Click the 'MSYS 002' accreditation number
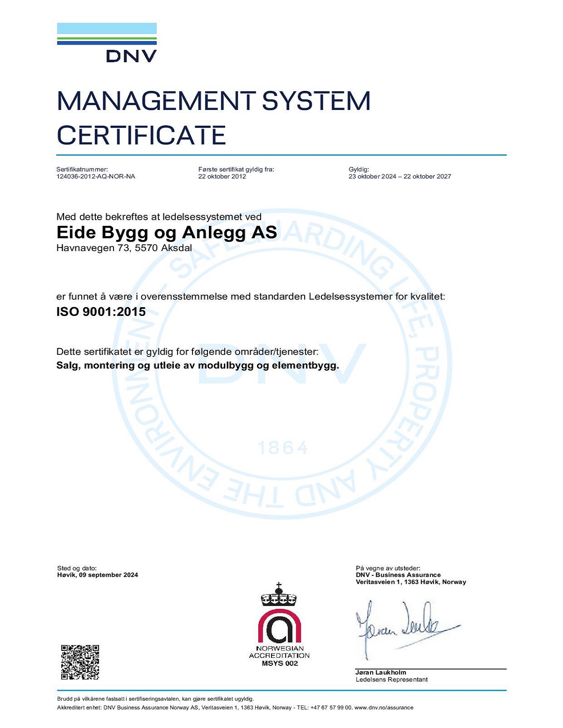 click(x=280, y=664)
